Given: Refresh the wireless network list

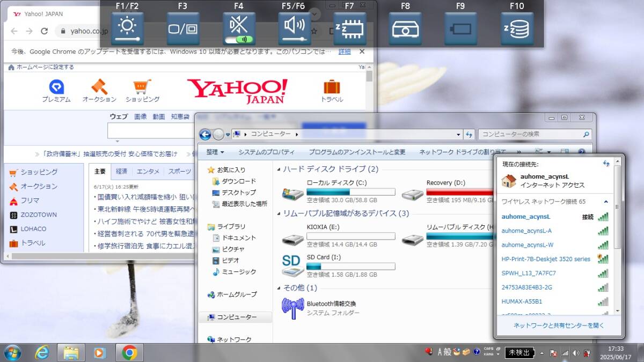Looking at the screenshot, I should [606, 164].
